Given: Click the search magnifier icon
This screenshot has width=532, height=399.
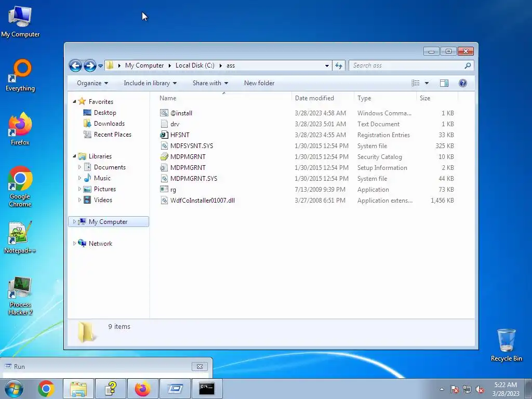Looking at the screenshot, I should point(468,65).
